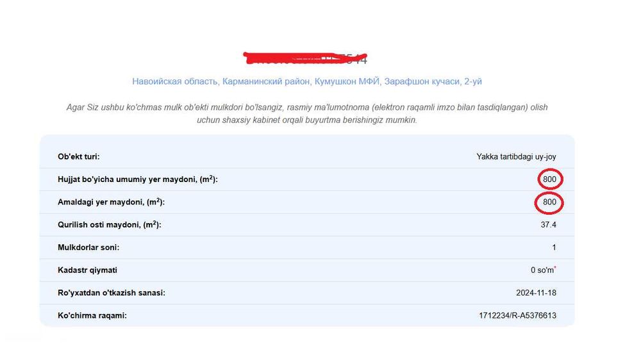Select the 'Ko'chirma raqami:' label
641x364 pixels.
click(92, 315)
